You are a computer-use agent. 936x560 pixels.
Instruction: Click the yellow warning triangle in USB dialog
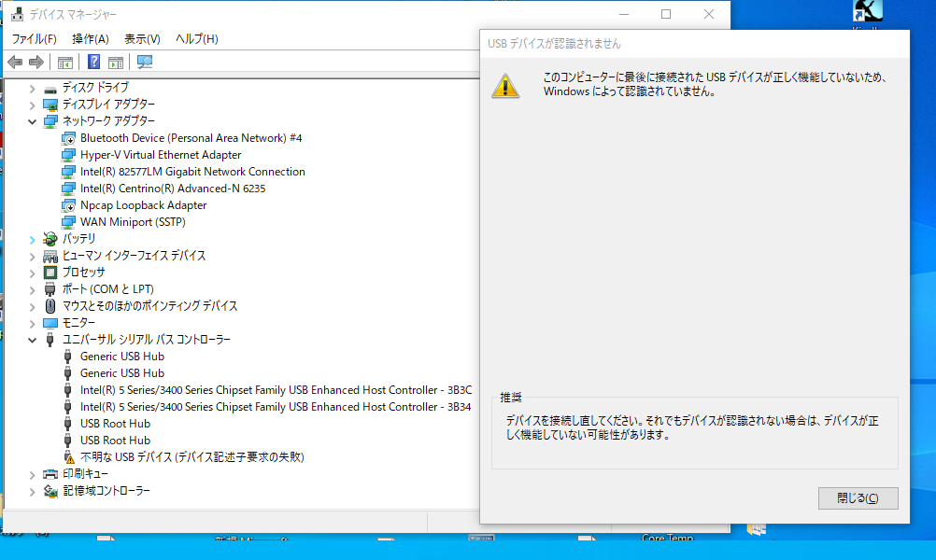(x=505, y=86)
